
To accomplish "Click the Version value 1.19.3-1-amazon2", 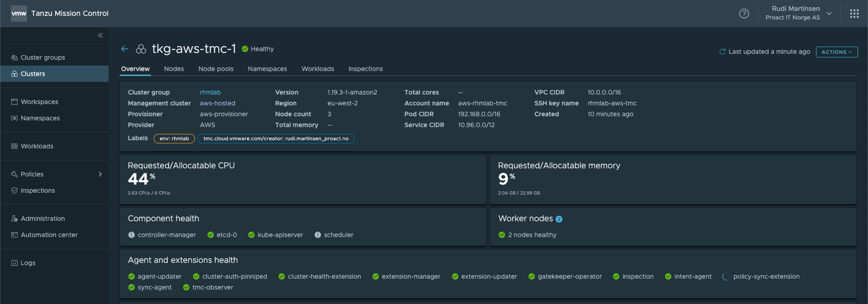I will (x=352, y=92).
